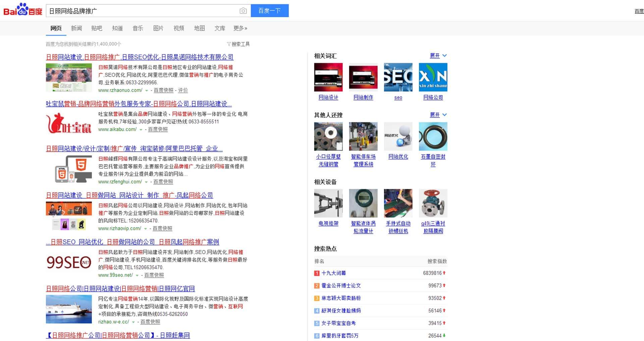Open dropdown arrow beside rizhao.w-e.cc
The image size is (644, 341).
(133, 322)
